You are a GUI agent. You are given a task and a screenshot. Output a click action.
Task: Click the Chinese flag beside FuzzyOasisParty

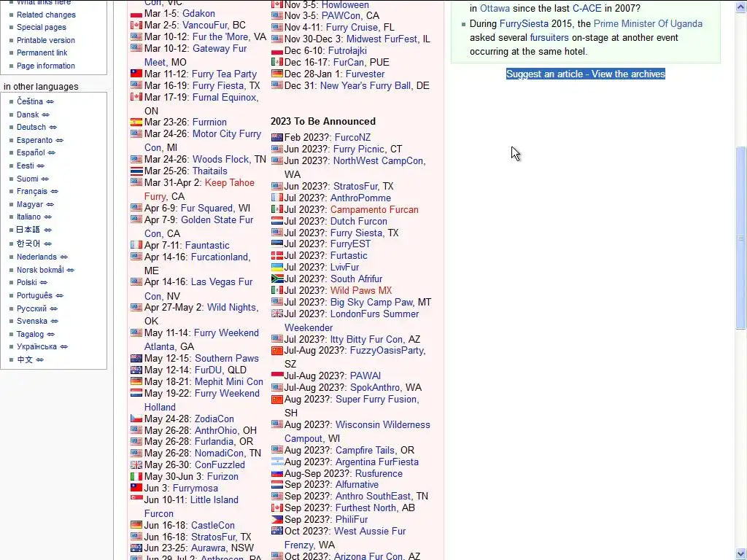tap(276, 351)
